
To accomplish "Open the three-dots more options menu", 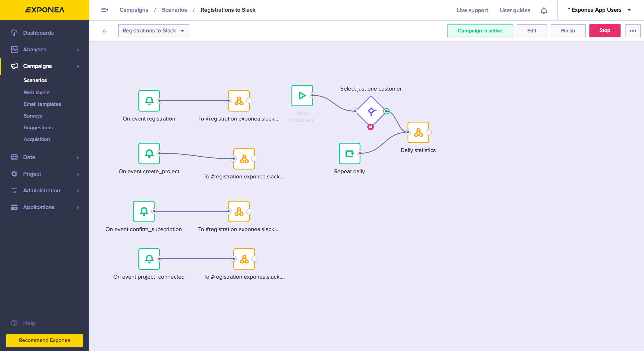I will 632,31.
